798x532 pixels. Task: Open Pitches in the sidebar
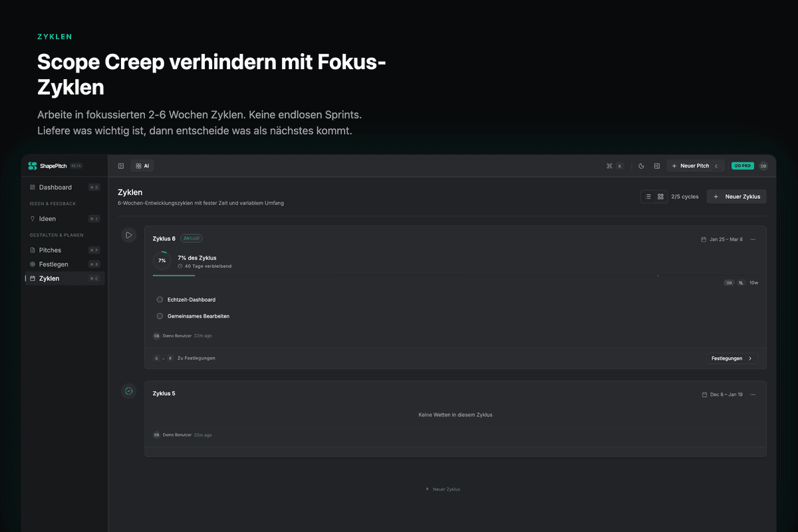pyautogui.click(x=50, y=250)
